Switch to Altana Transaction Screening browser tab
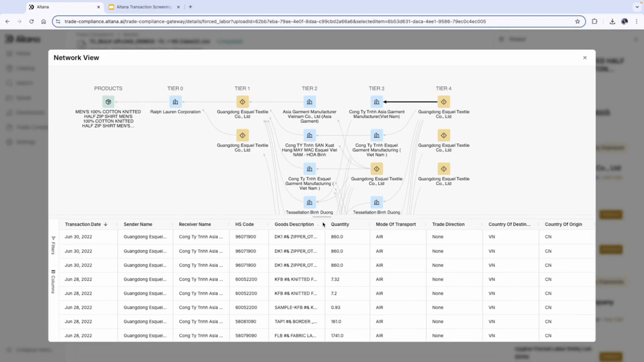 [144, 7]
